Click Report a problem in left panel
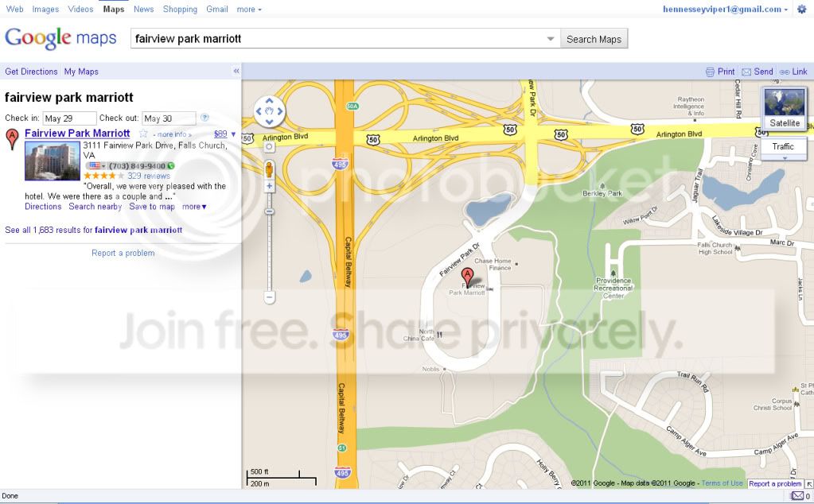 point(123,253)
